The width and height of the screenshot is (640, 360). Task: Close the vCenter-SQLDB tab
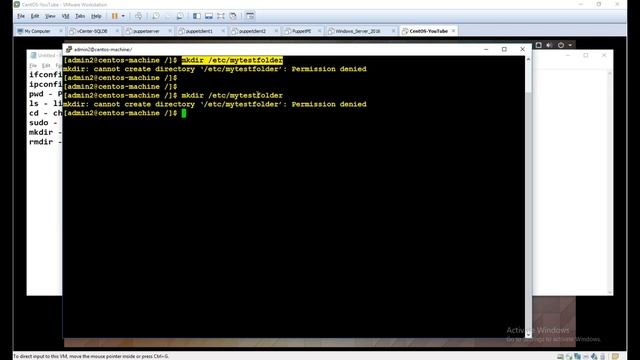point(117,31)
